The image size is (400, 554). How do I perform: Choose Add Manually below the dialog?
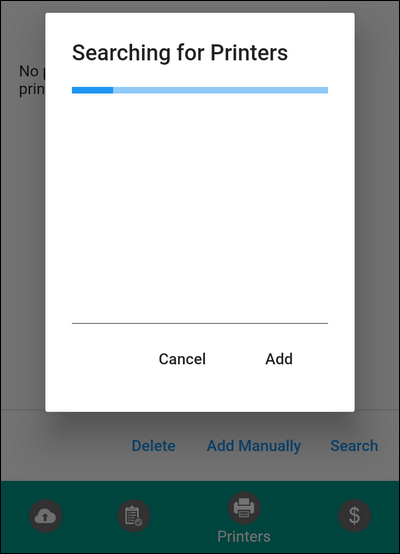(254, 446)
